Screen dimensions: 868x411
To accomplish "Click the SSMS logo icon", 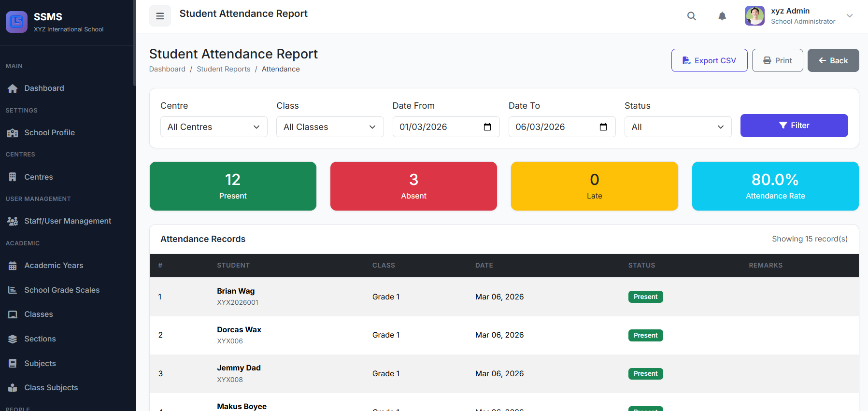I will (x=16, y=22).
